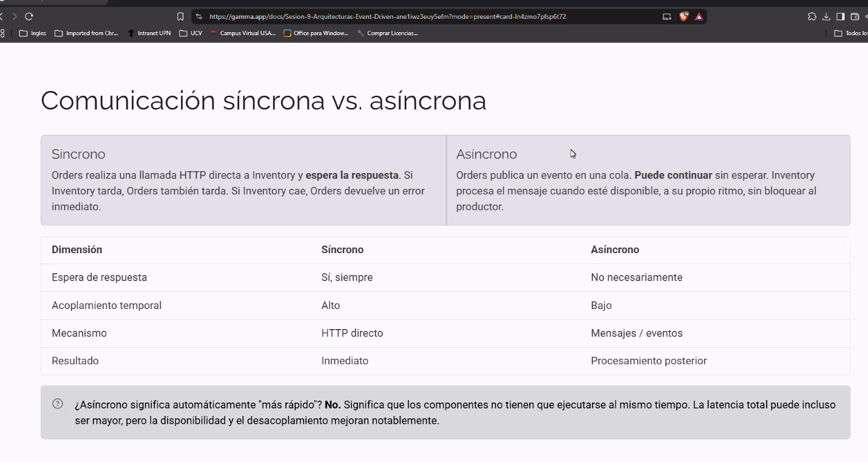Click the Espera de respuesta cell

(x=100, y=277)
